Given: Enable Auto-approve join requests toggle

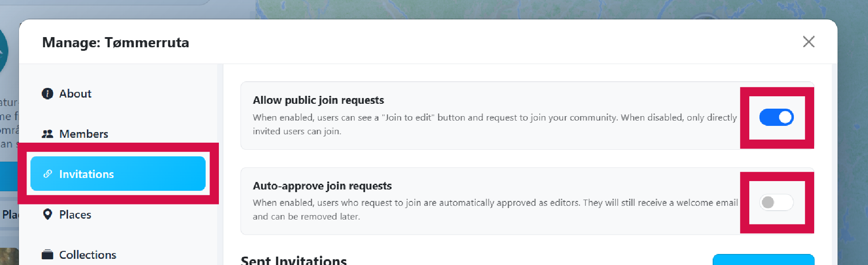Looking at the screenshot, I should tap(776, 202).
